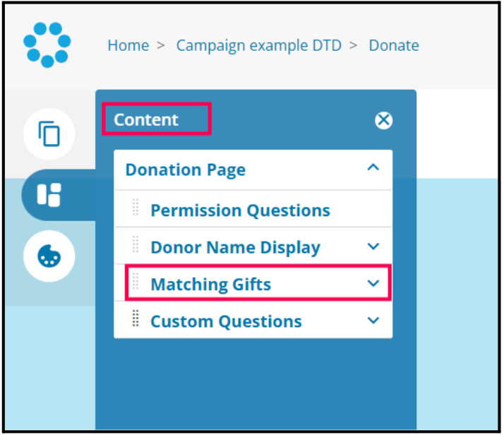Go to Home breadcrumb link

128,45
